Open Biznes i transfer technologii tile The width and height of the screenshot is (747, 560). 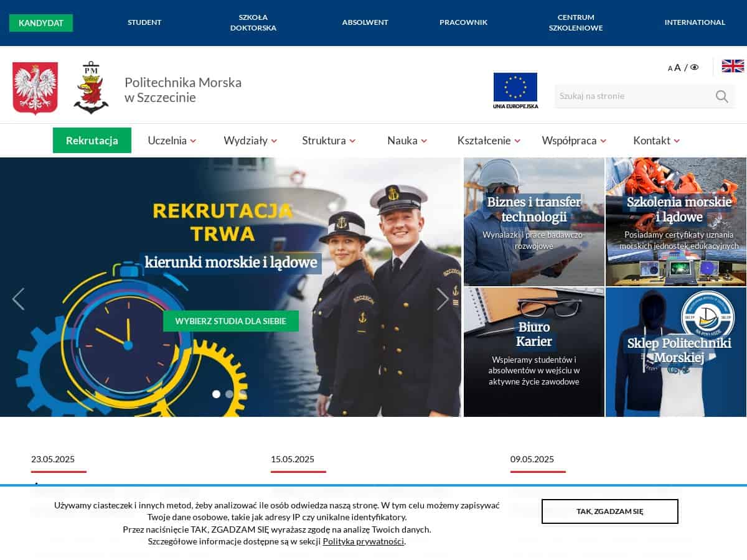[534, 222]
